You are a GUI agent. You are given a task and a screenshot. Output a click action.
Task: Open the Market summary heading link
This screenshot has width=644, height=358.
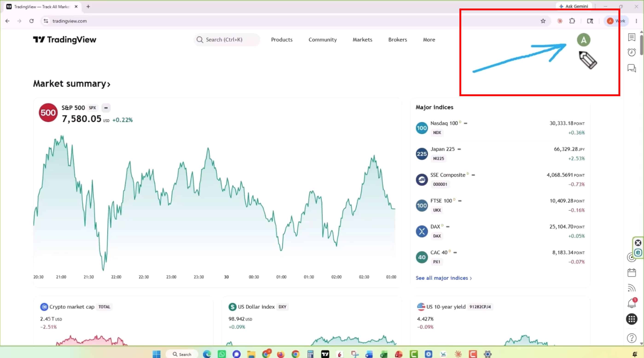click(x=72, y=84)
